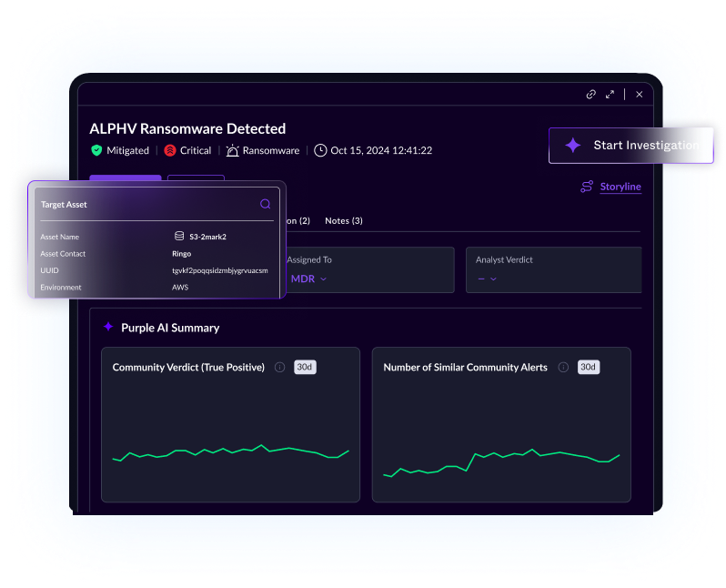Click the Ransomware siren alert icon
This screenshot has width=726, height=588.
coord(233,150)
